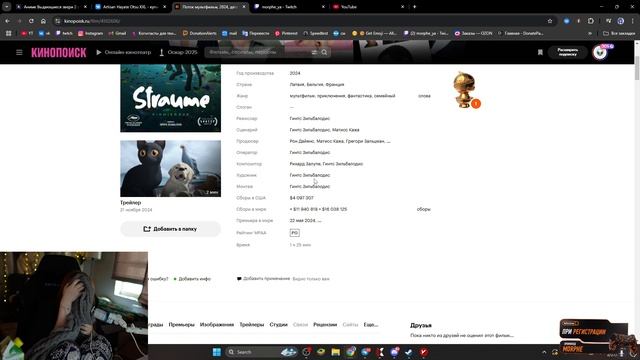Expand the world premiere dates ellipsis
640x360 pixels.
(x=319, y=220)
